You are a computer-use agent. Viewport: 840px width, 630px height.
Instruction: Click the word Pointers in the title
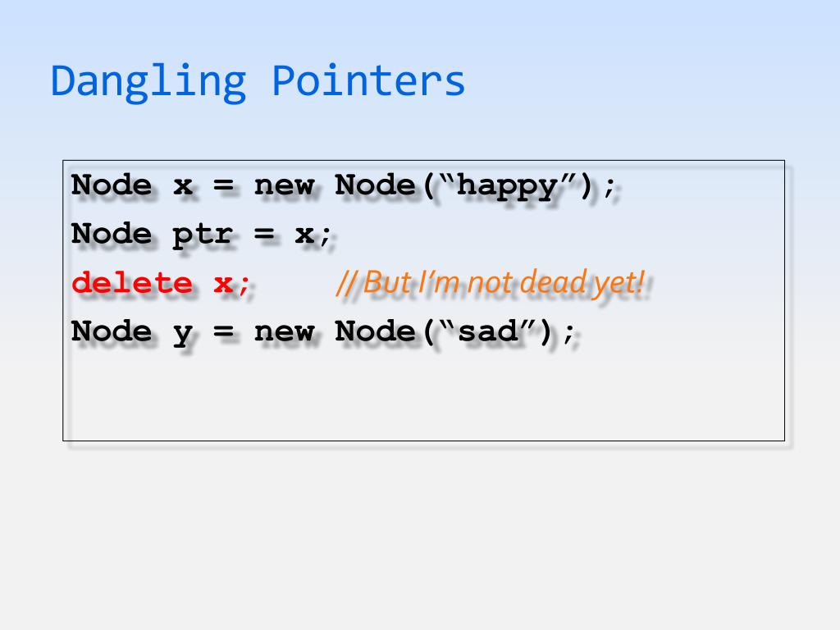368,80
